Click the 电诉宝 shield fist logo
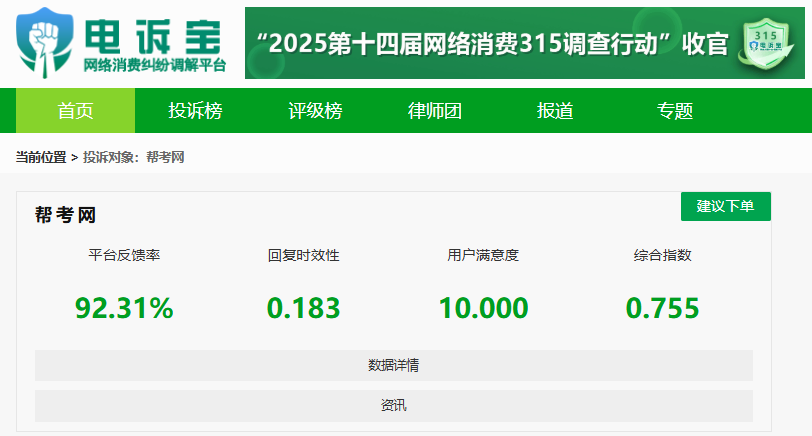 pos(44,43)
